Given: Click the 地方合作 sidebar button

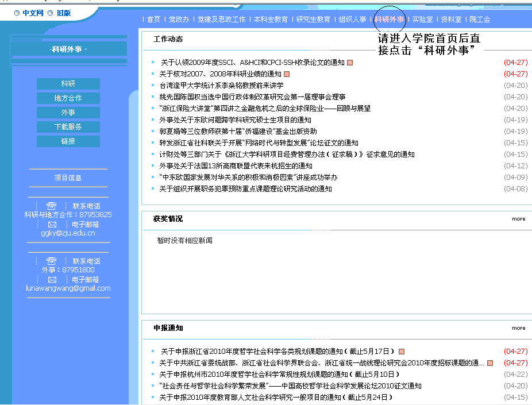Looking at the screenshot, I should point(68,98).
